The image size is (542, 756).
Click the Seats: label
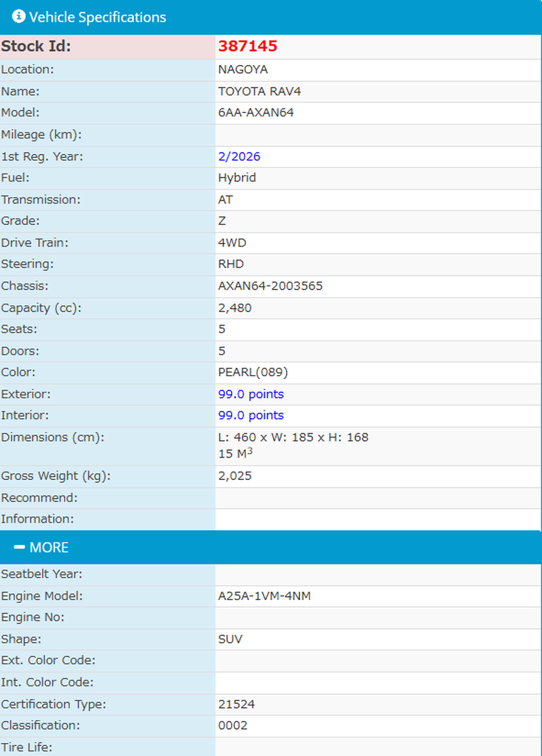click(x=19, y=330)
